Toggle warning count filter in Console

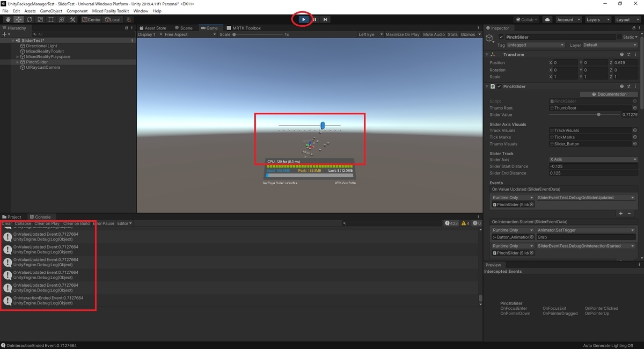click(x=465, y=223)
